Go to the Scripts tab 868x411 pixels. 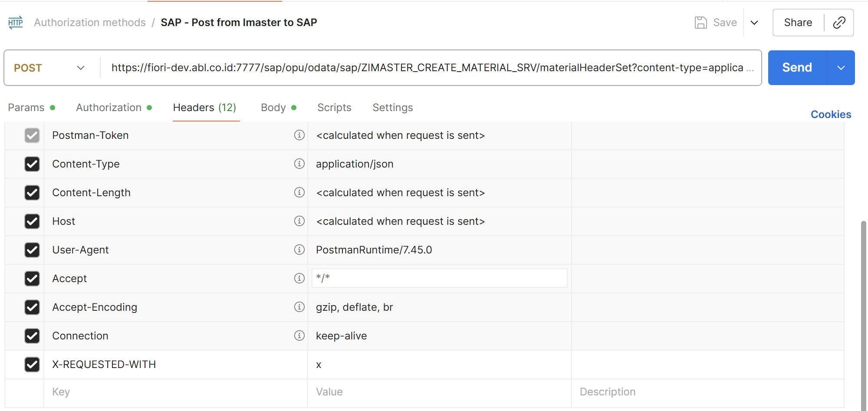[x=334, y=108]
